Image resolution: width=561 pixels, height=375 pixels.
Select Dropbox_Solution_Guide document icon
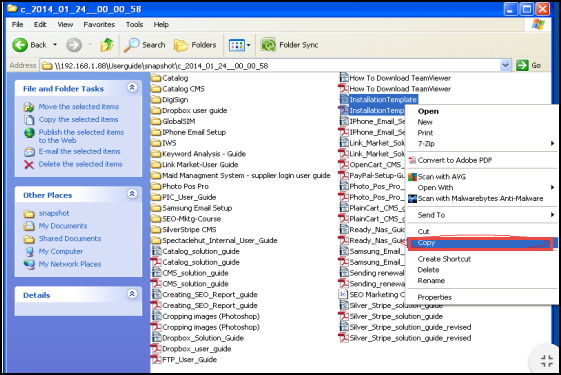point(156,337)
